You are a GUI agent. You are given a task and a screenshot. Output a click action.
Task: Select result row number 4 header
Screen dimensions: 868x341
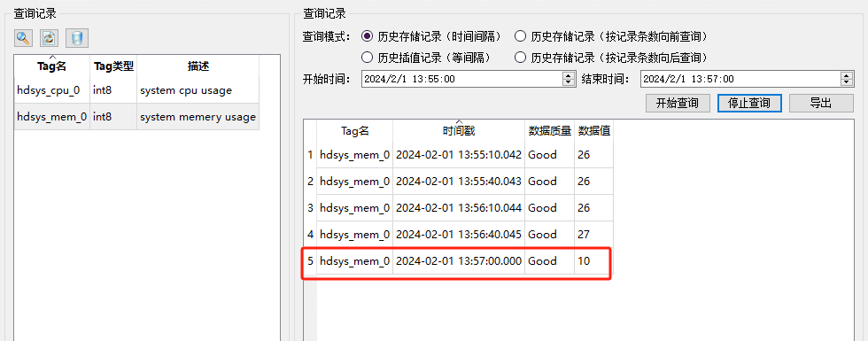click(311, 235)
